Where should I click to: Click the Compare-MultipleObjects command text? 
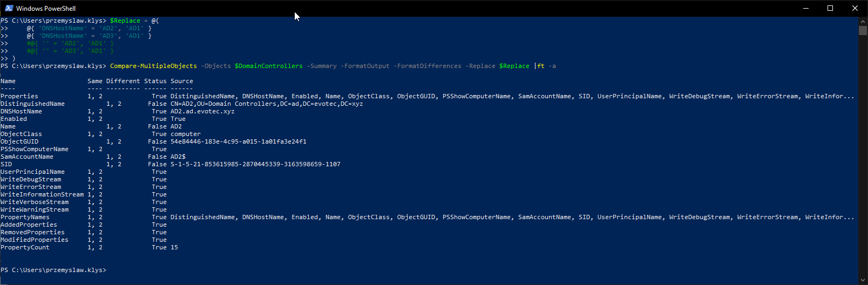point(153,66)
